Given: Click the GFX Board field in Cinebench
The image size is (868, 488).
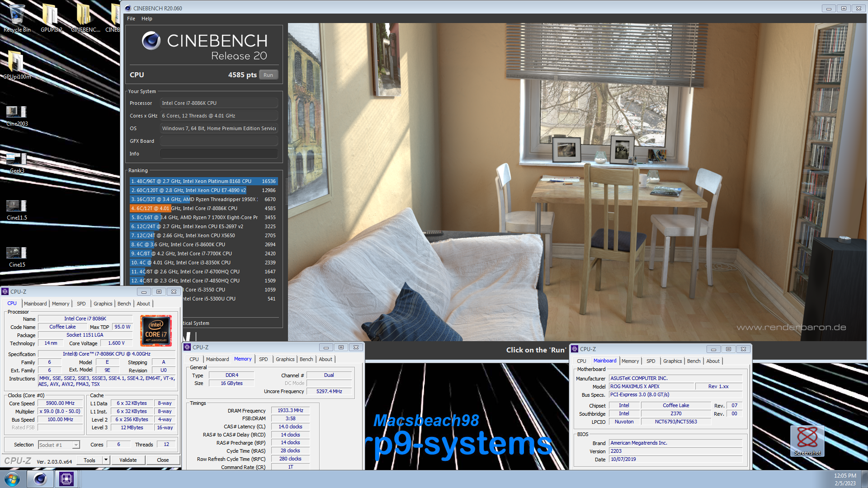Looking at the screenshot, I should point(219,141).
